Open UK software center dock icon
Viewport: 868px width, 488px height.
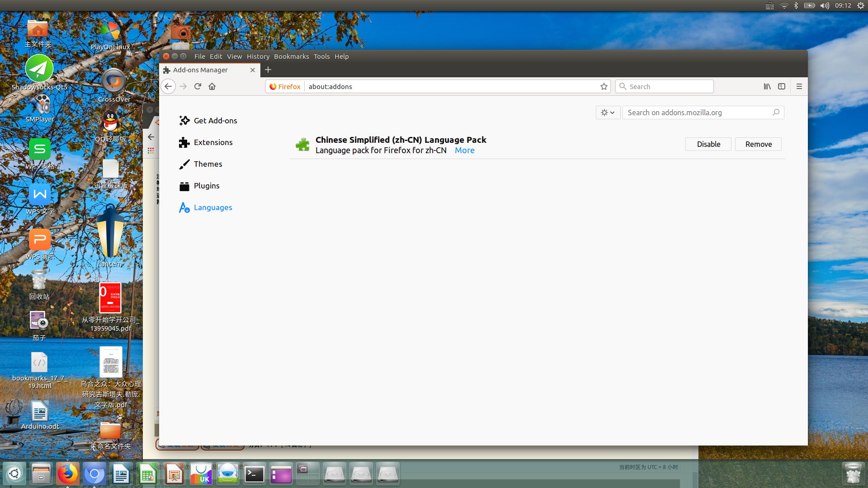pos(201,474)
